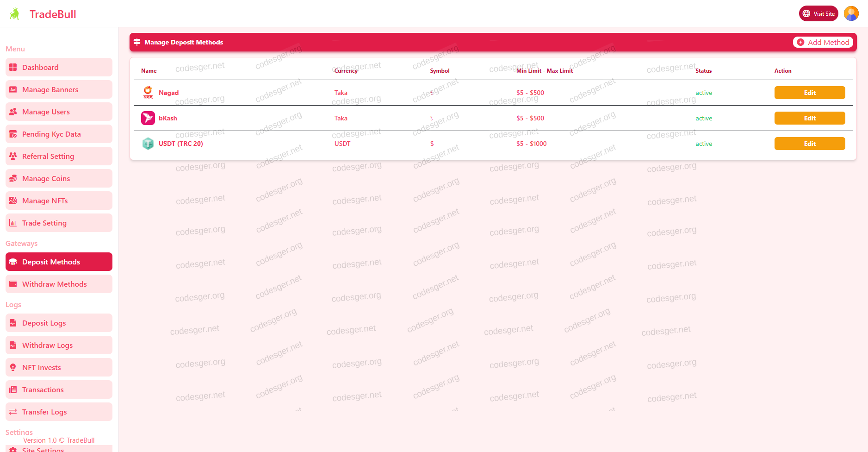Click the Nagad payment logo
The image size is (868, 452).
[x=148, y=93]
